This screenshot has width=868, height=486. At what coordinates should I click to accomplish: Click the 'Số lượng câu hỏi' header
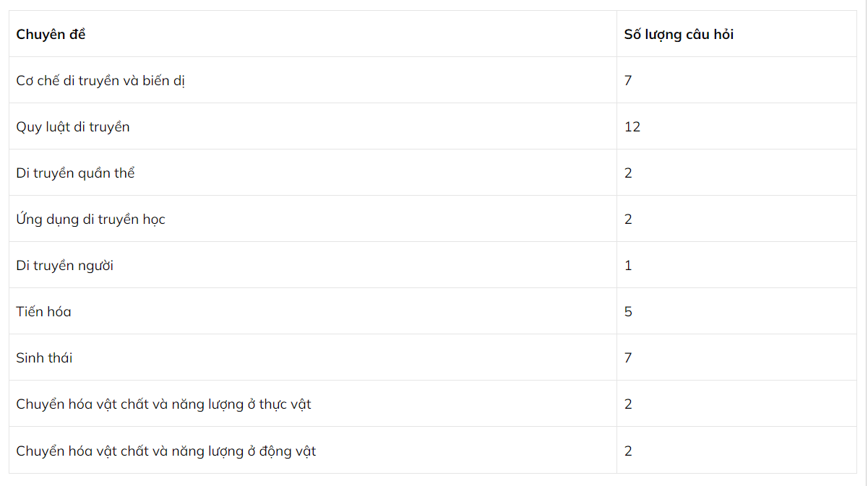tap(679, 34)
